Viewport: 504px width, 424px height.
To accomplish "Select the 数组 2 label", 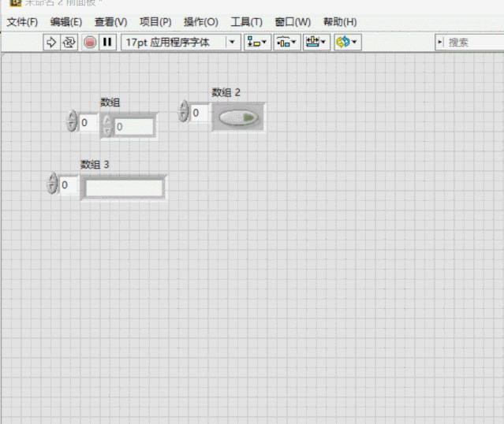I will click(x=226, y=92).
